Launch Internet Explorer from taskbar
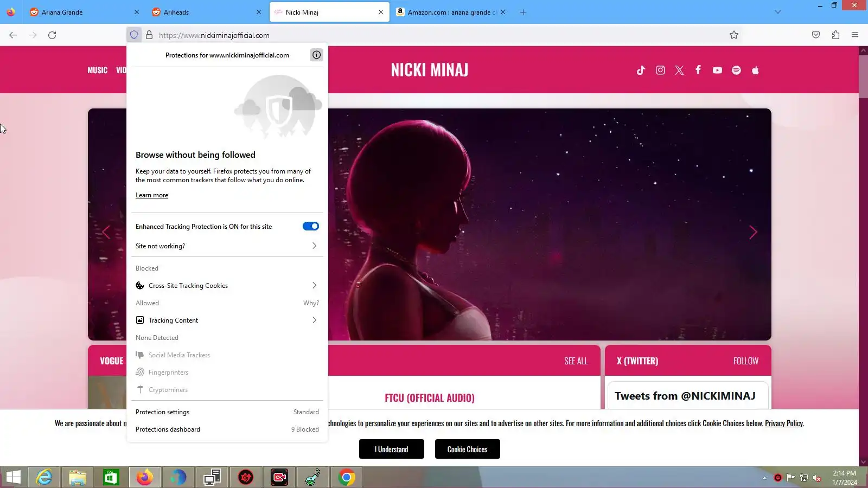This screenshot has width=868, height=488. pos(44,477)
